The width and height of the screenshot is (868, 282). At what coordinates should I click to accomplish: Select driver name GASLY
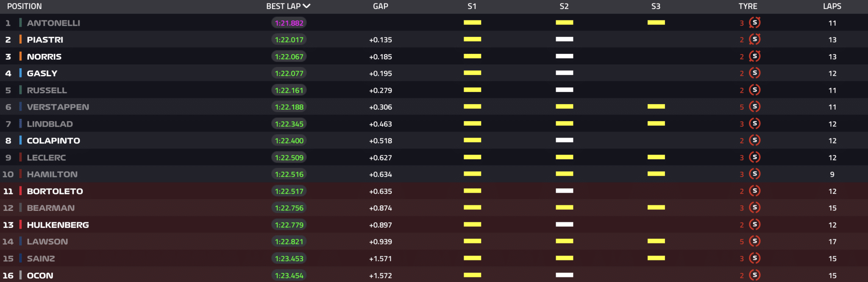click(42, 73)
